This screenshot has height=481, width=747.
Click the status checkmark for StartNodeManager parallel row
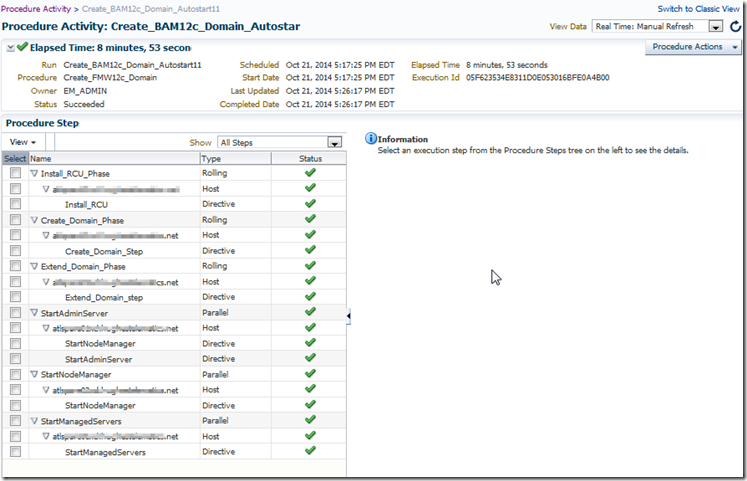click(x=310, y=373)
